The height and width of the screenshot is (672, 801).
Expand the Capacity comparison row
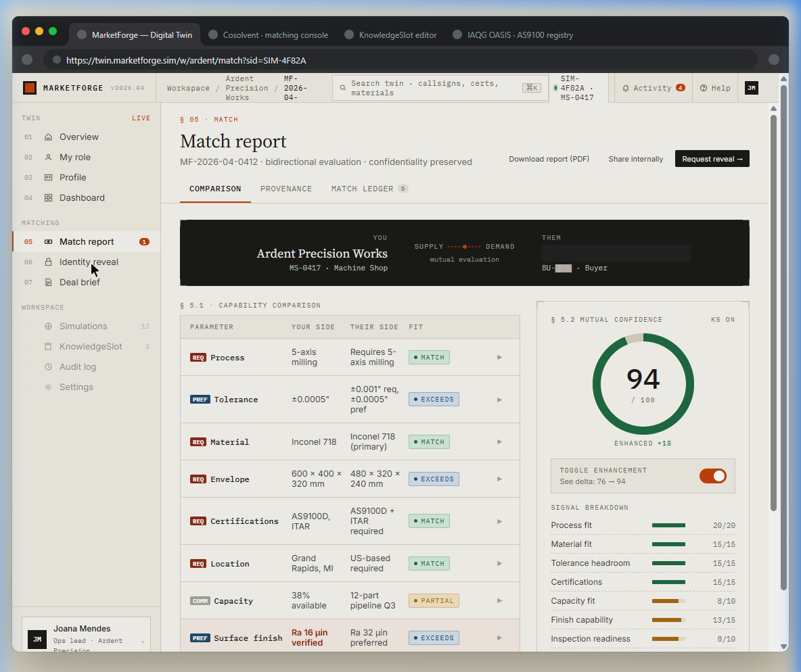[499, 600]
